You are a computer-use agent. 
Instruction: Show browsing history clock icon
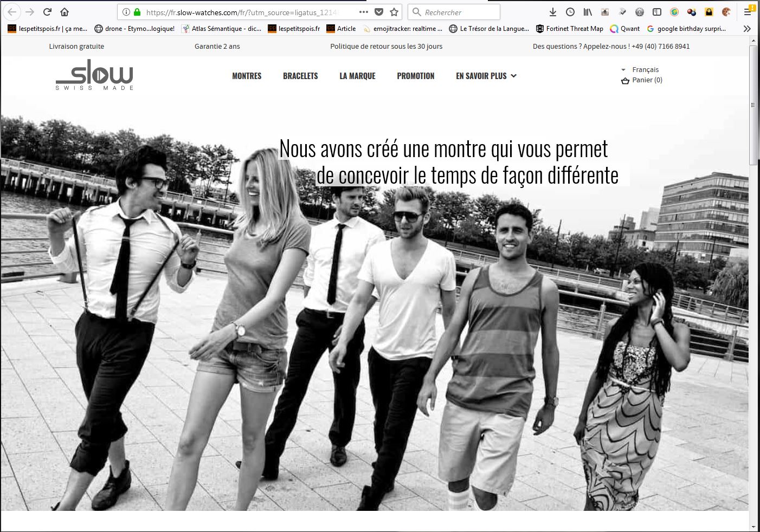570,12
